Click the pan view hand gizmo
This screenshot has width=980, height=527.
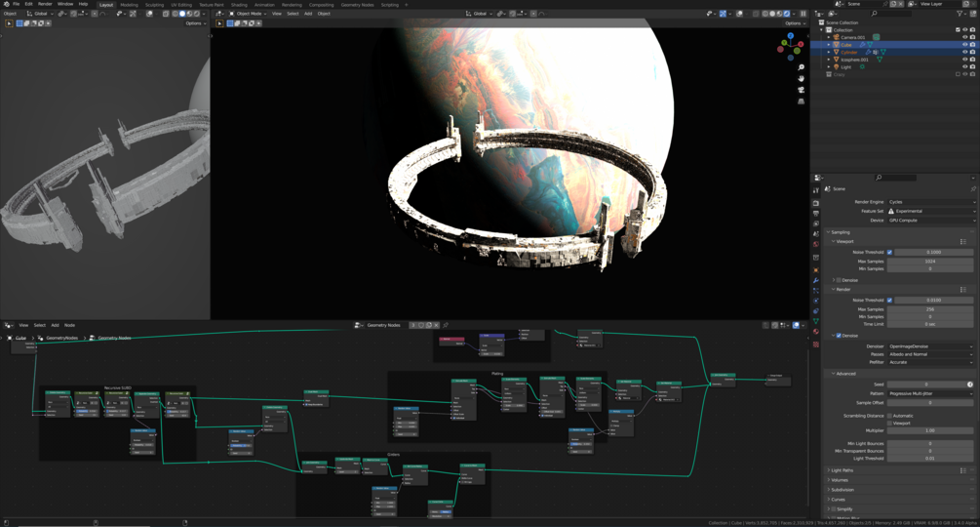801,79
